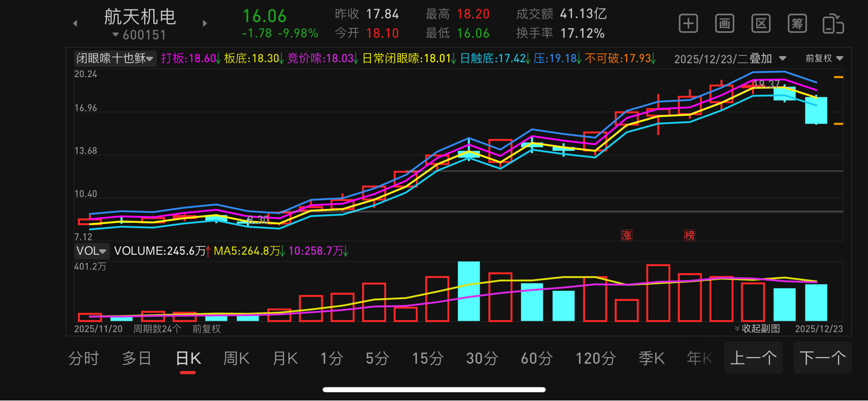Tap the MA5:264.8万 volume readout

tap(250, 251)
